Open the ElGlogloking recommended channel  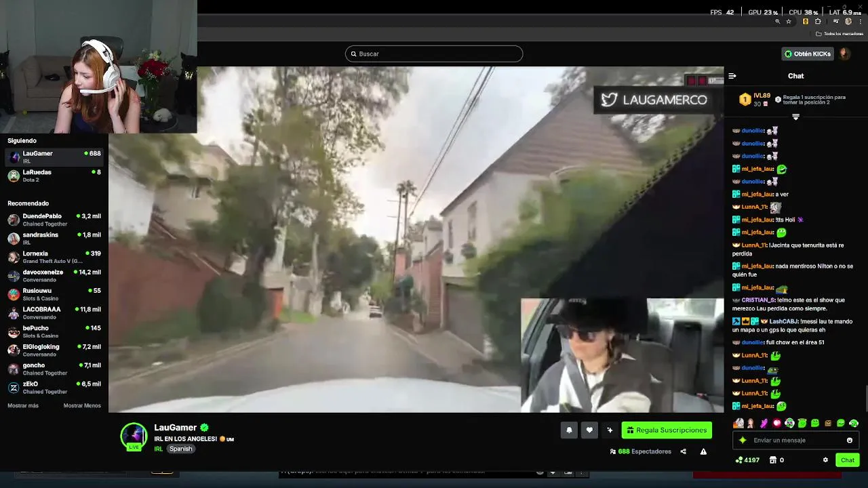click(x=54, y=350)
